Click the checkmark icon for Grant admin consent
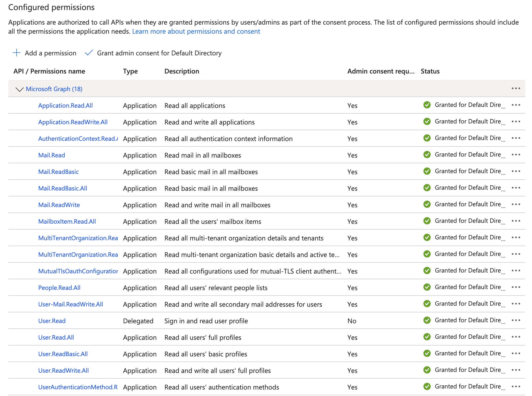The width and height of the screenshot is (532, 396). [x=89, y=53]
